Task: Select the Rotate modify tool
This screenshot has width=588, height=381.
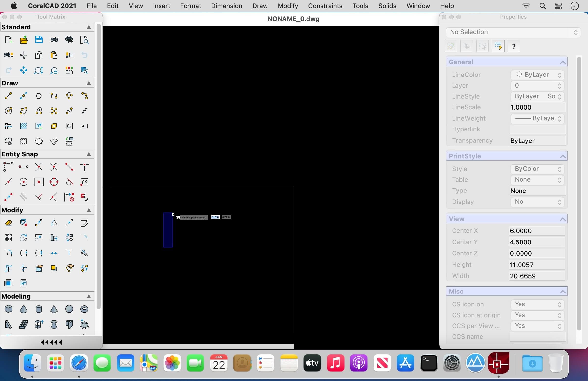Action: point(24,237)
